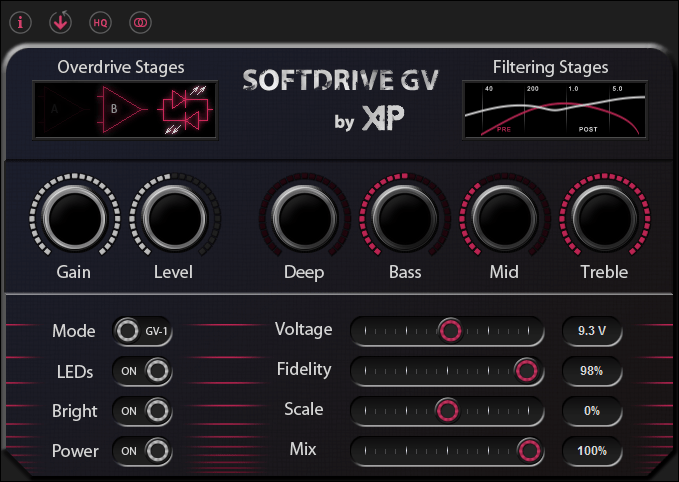Toggle the Mode switch set to GV-1
This screenshot has height=482, width=679.
142,331
